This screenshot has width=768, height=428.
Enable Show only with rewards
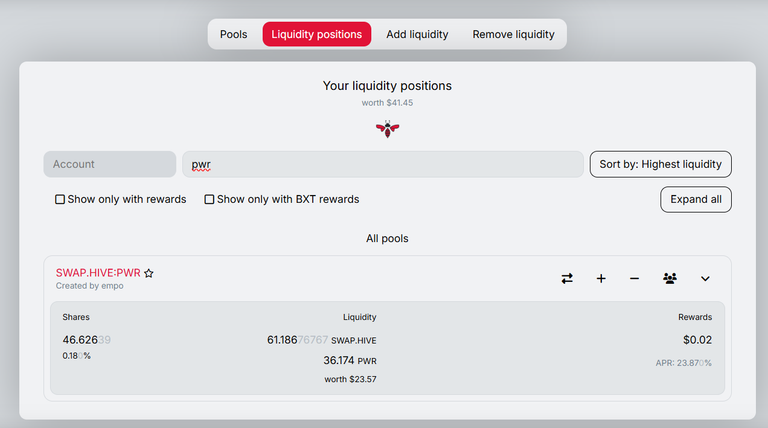[60, 199]
